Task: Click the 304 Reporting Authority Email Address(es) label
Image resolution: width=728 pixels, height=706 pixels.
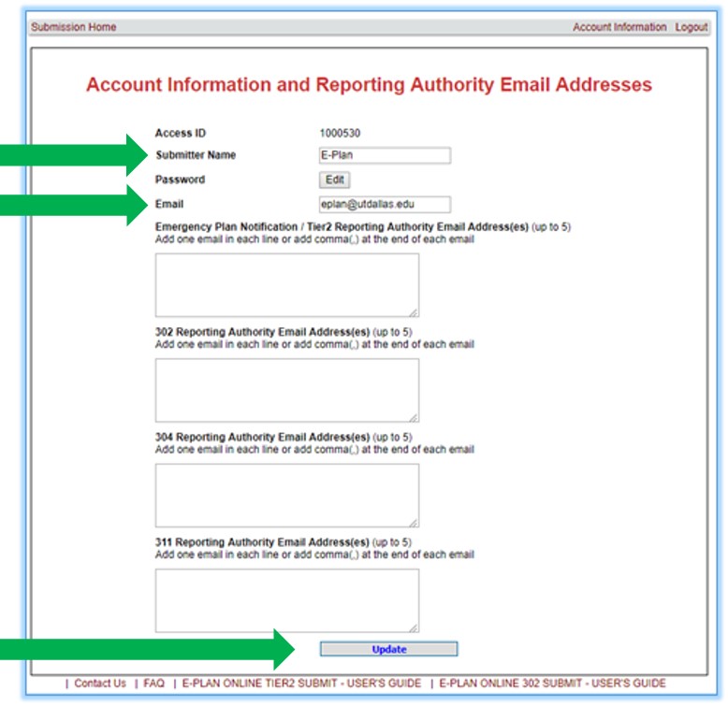Action: pyautogui.click(x=262, y=438)
